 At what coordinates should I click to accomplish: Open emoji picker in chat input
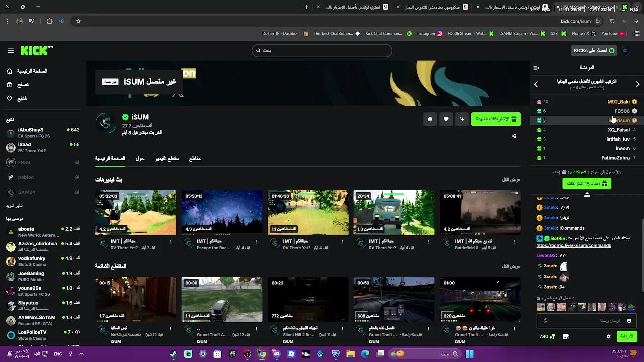pyautogui.click(x=629, y=321)
